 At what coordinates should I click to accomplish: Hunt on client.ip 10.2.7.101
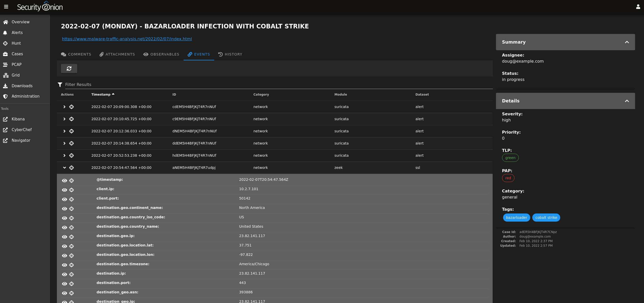click(x=72, y=190)
